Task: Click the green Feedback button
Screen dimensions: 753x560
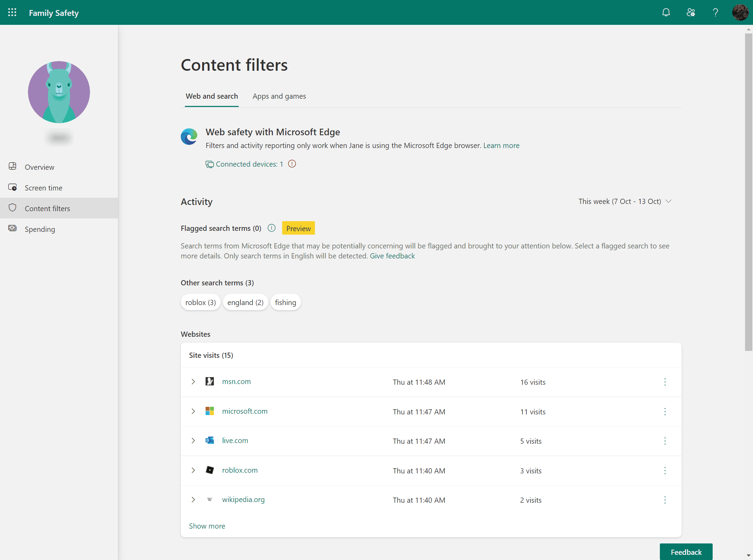Action: pyautogui.click(x=686, y=552)
